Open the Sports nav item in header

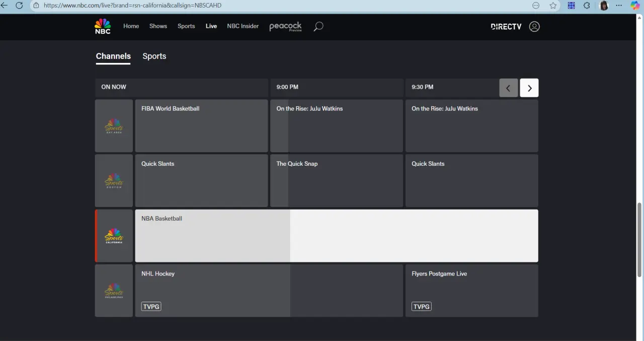pyautogui.click(x=186, y=26)
